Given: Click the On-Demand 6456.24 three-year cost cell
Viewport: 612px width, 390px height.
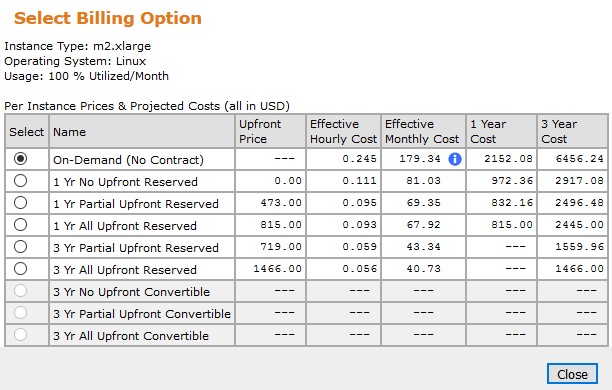Looking at the screenshot, I should click(x=573, y=159).
